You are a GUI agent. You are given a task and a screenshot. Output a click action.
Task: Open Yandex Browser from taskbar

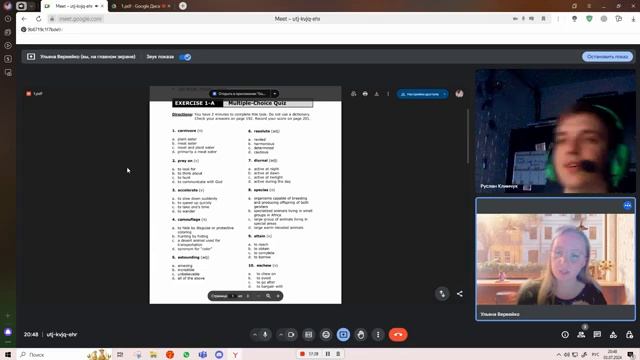click(x=235, y=354)
